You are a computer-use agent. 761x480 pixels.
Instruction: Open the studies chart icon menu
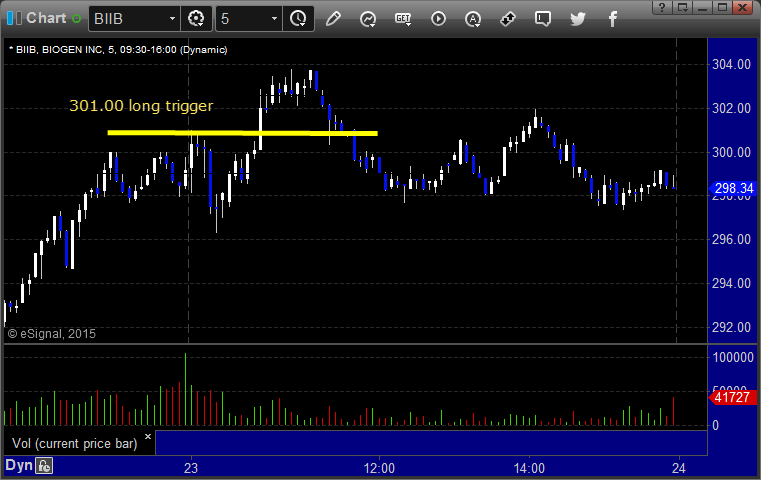click(368, 19)
